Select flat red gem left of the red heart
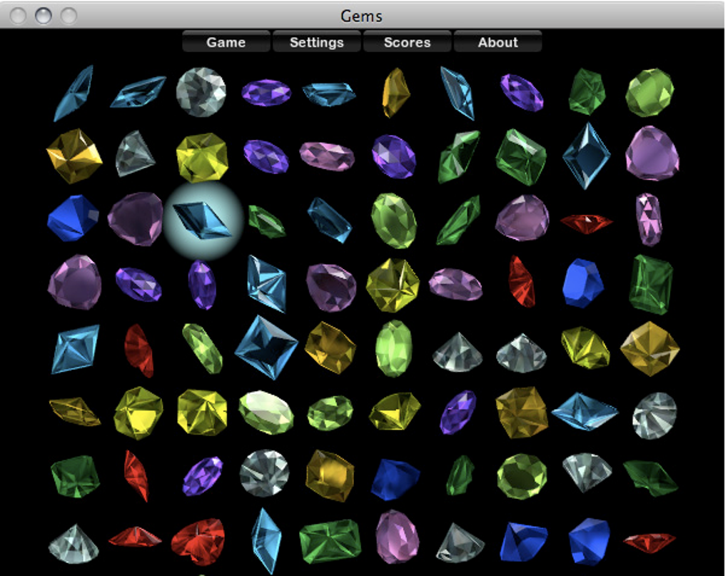The height and width of the screenshot is (576, 728). [135, 536]
